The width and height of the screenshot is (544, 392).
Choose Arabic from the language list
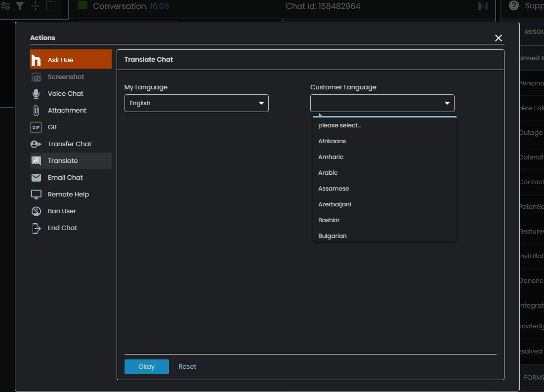pos(328,173)
